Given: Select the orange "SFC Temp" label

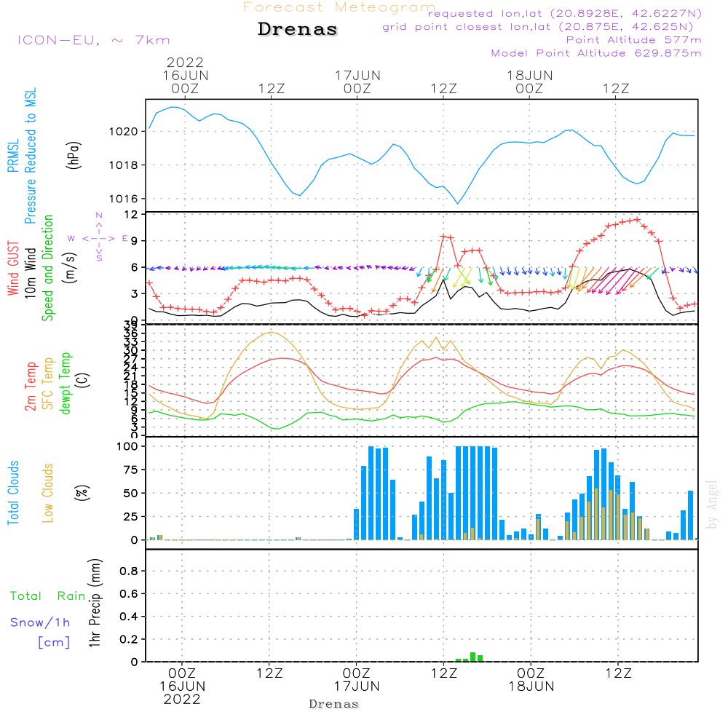Looking at the screenshot, I should point(48,384).
